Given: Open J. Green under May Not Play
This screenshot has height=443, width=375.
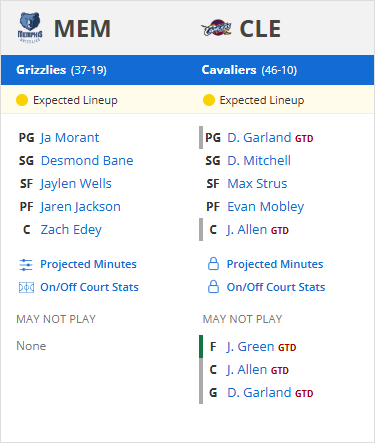Looking at the screenshot, I should 250,347.
